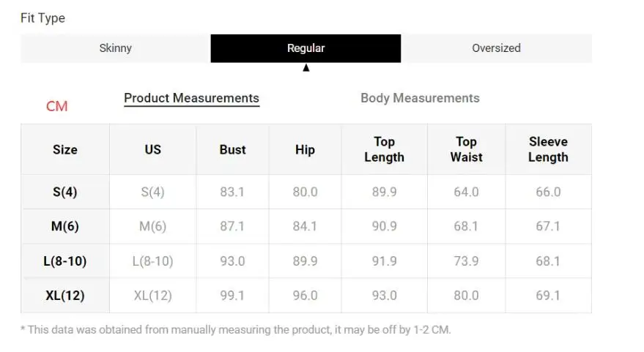Click the XL(12) bust value 99.1

click(232, 296)
